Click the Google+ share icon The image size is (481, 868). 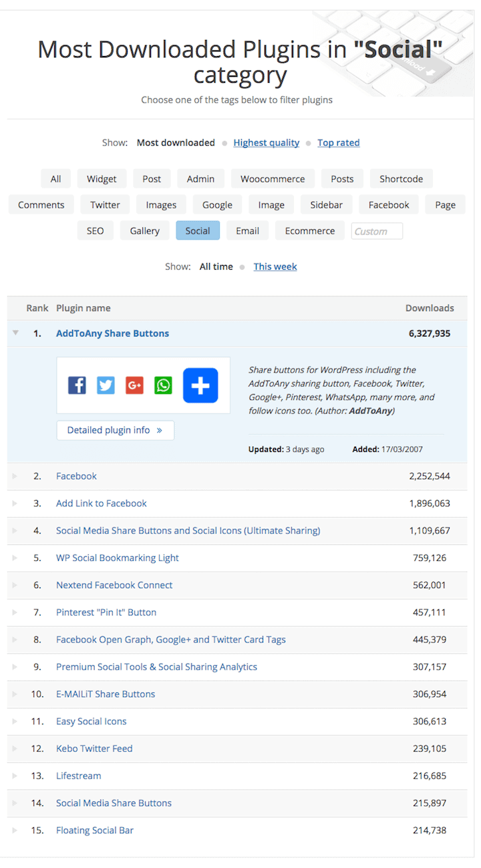[x=134, y=385]
